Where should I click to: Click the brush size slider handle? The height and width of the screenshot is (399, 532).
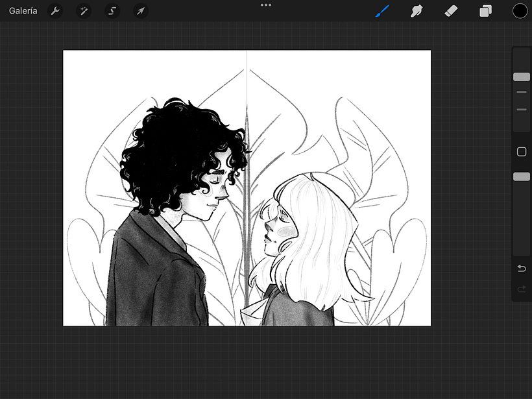click(522, 77)
